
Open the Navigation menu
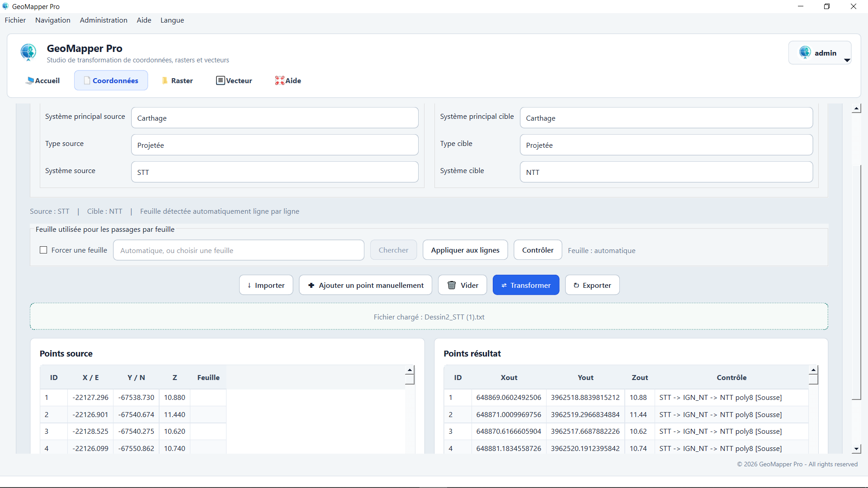53,20
